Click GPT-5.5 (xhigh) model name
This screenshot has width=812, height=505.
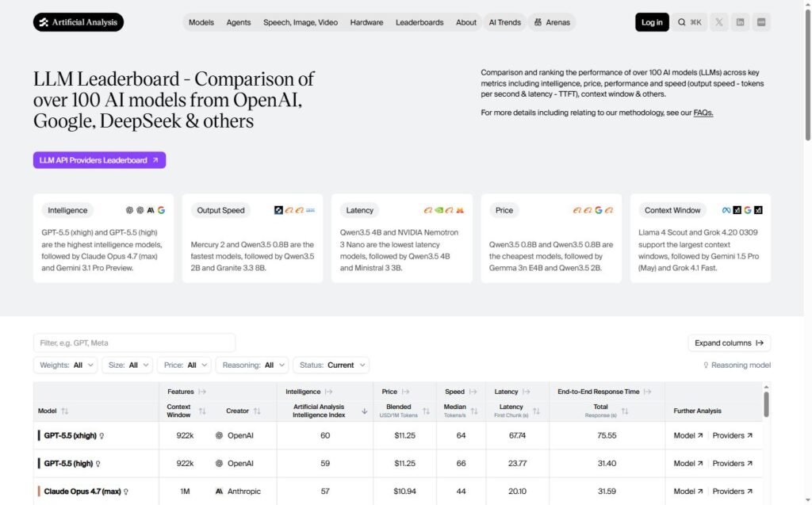(70, 435)
